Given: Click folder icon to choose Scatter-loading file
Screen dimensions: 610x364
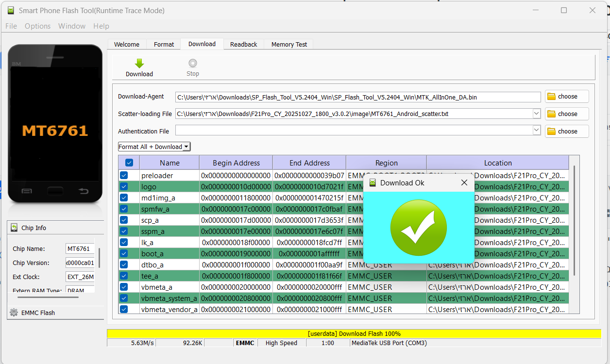Looking at the screenshot, I should (551, 114).
